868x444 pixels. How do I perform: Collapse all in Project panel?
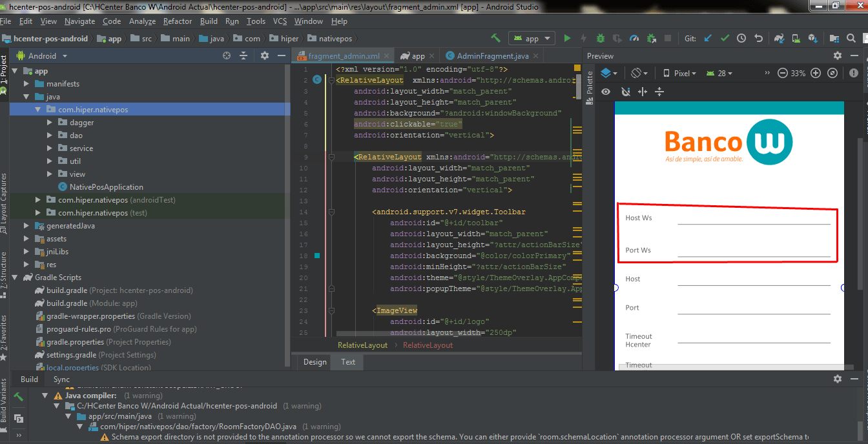coord(243,56)
